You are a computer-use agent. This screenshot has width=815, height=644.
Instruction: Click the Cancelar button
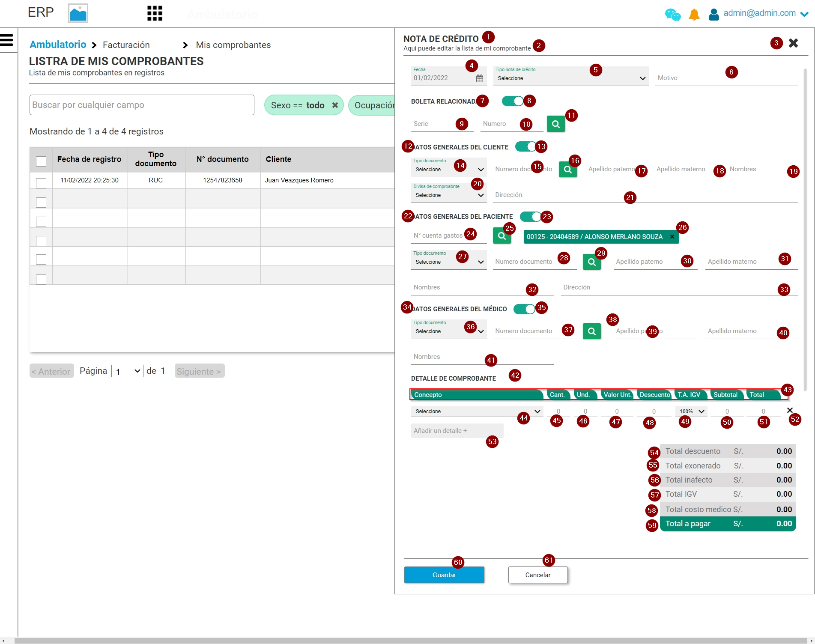coord(537,575)
